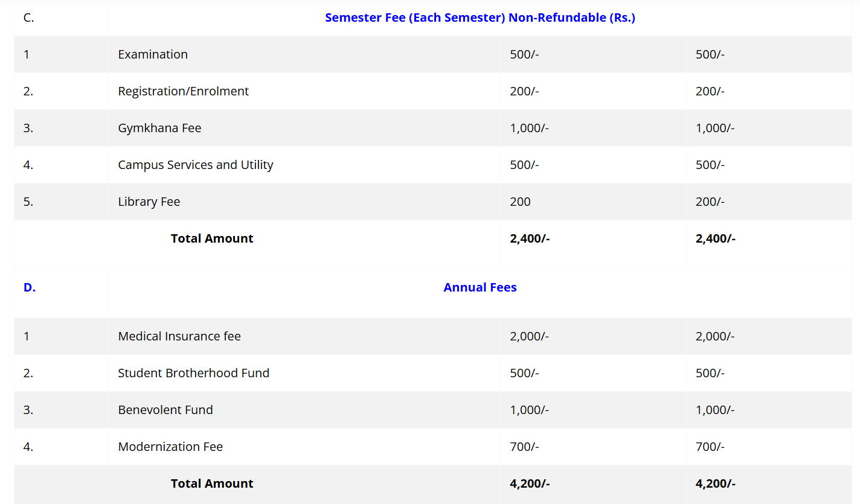Click the Annual Fees heading
Screen dimensions: 860x504
coord(480,287)
